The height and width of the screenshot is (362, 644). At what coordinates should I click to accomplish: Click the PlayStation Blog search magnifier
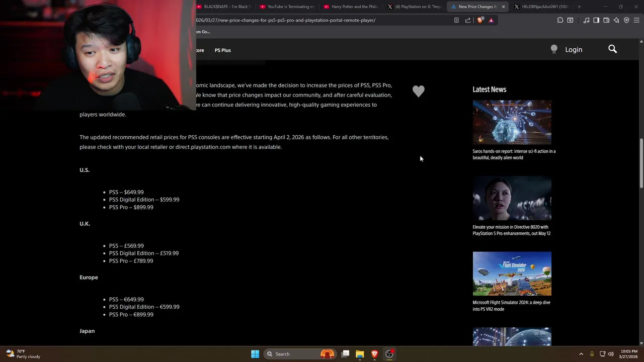click(x=612, y=49)
